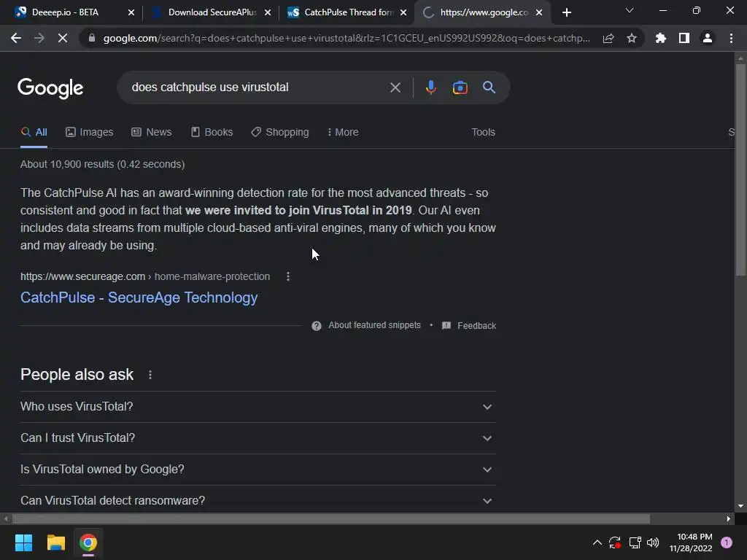The height and width of the screenshot is (560, 747).
Task: Clear the Google search box
Action: click(395, 87)
